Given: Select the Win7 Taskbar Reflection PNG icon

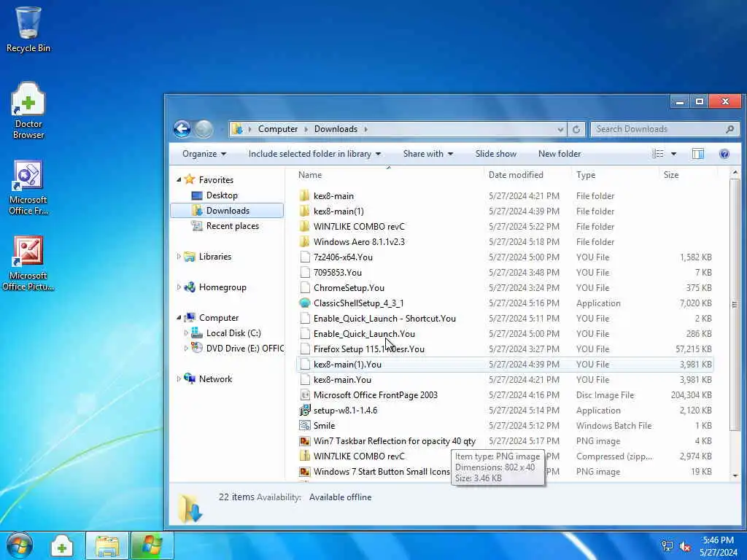Looking at the screenshot, I should point(305,441).
